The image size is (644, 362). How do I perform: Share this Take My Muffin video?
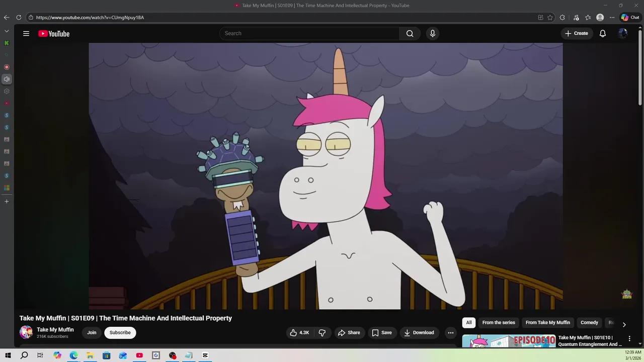[x=349, y=332]
